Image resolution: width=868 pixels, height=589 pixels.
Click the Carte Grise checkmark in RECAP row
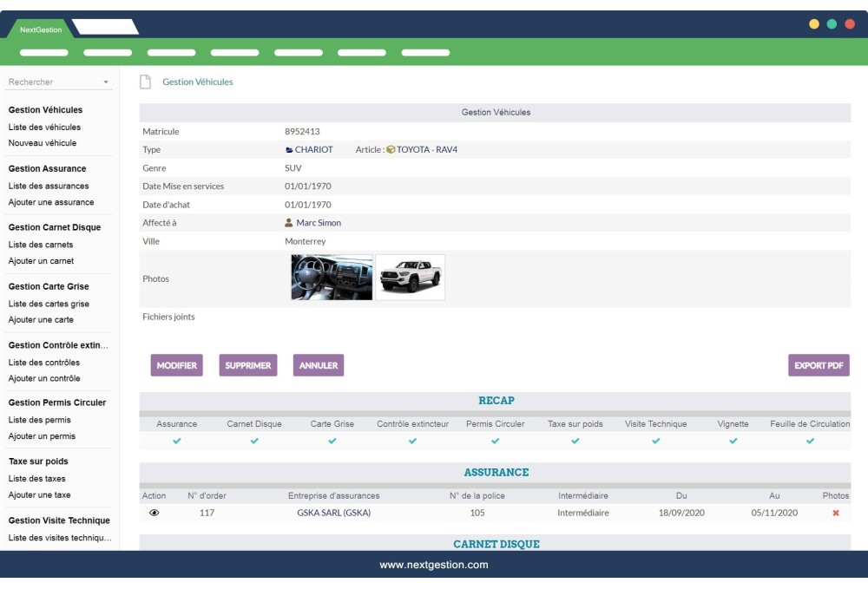332,442
